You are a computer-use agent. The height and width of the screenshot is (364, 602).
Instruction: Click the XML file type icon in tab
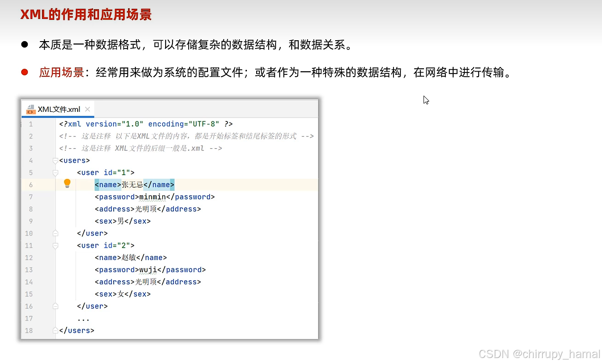pyautogui.click(x=31, y=109)
